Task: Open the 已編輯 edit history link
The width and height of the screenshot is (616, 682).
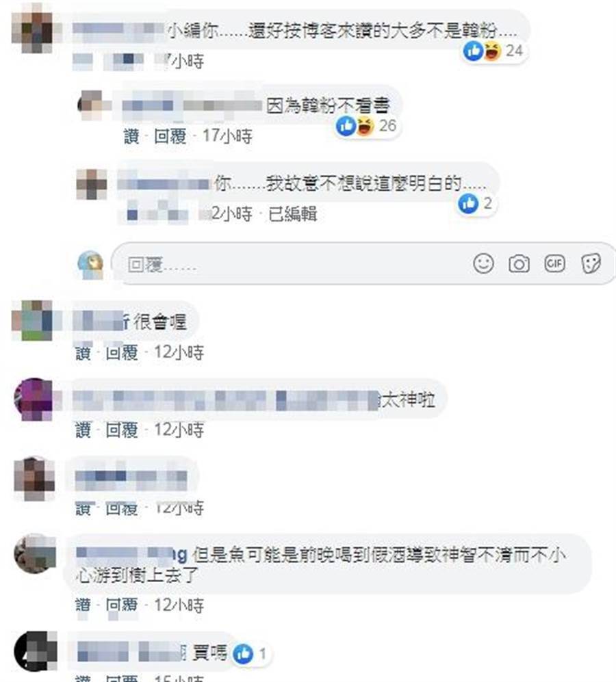Action: [292, 214]
